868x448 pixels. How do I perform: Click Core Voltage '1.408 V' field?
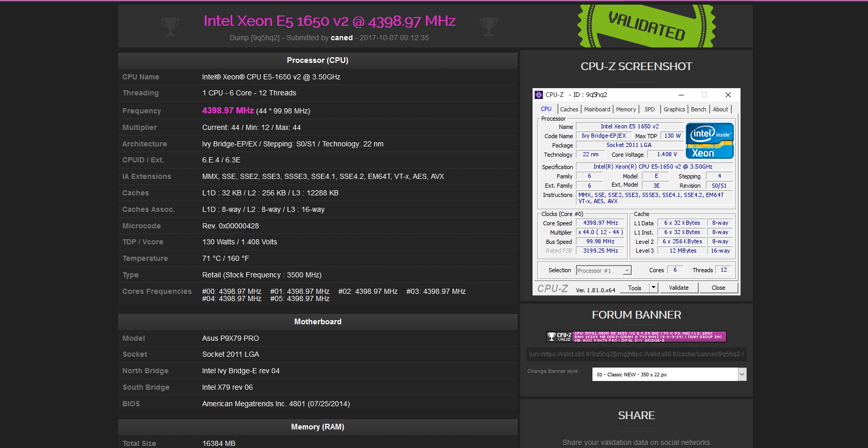click(667, 154)
